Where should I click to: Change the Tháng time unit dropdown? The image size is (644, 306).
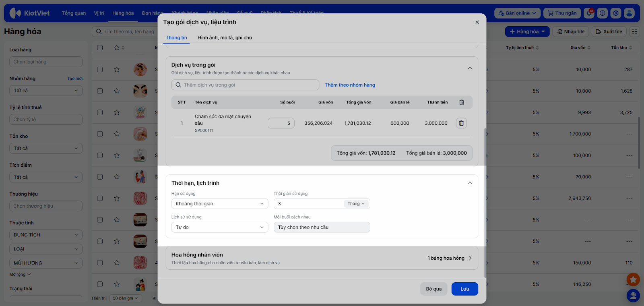click(356, 204)
